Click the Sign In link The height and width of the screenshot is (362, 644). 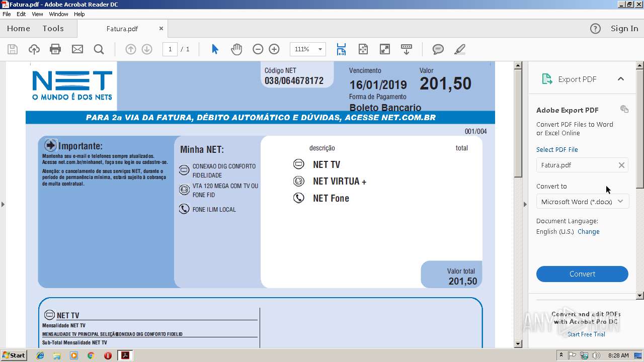624,29
